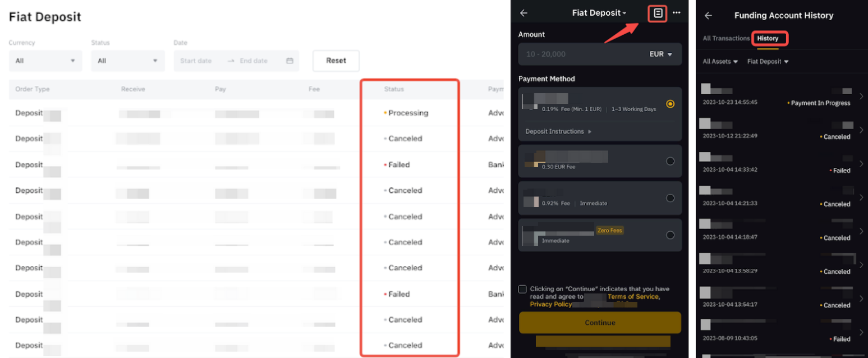The image size is (868, 358).
Task: Click the Reset filters button
Action: (336, 61)
